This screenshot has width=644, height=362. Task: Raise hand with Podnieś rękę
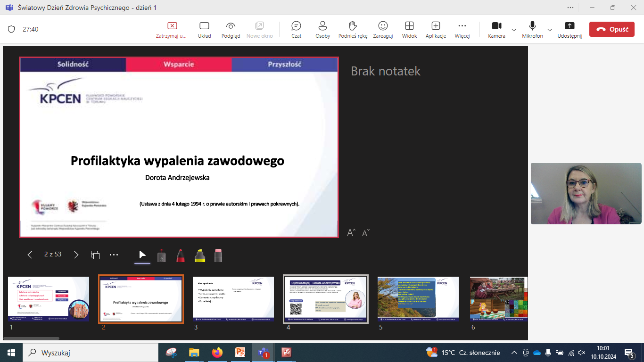pos(353,29)
